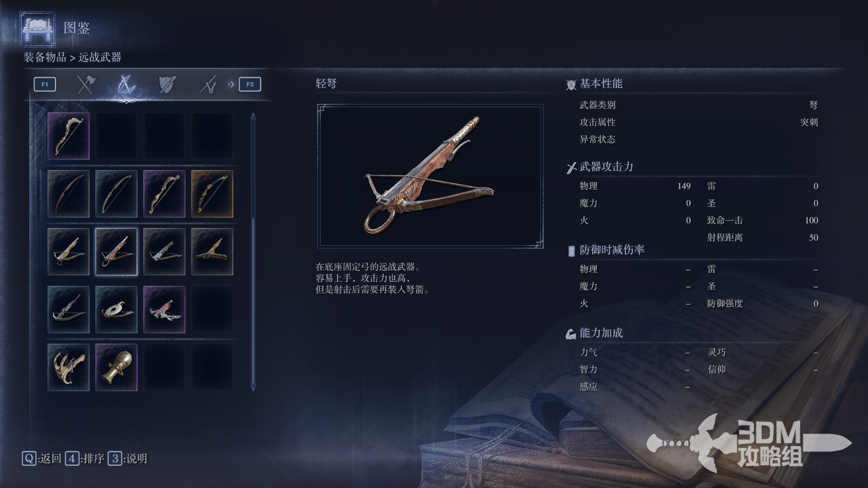This screenshot has height=488, width=868.
Task: Select the highlighted light crossbow icon
Action: pos(117,252)
